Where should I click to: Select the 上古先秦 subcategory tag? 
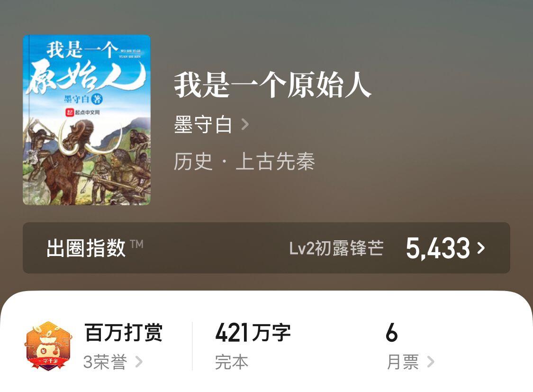[275, 161]
